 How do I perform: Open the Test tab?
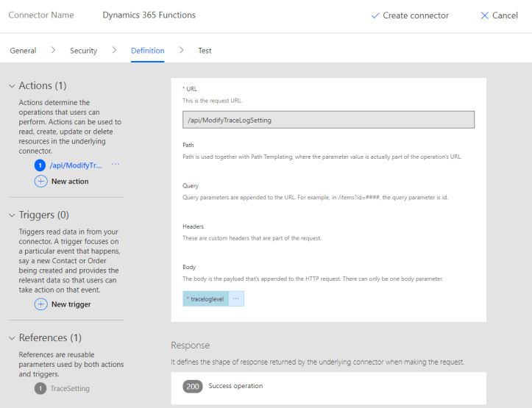point(205,51)
